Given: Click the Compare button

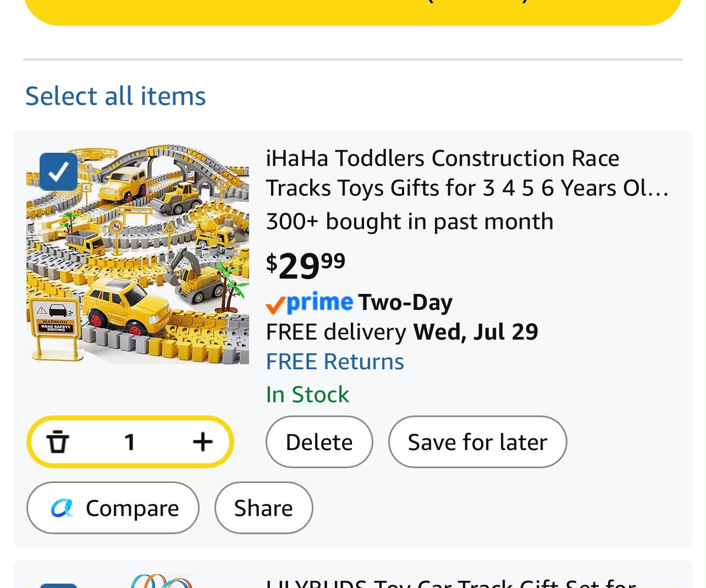Looking at the screenshot, I should (x=113, y=508).
